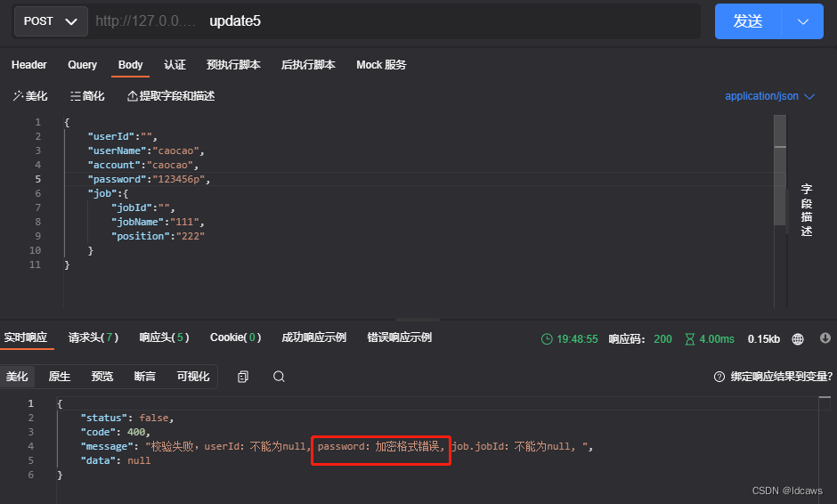Click the search response magnifier icon
This screenshot has height=504, width=837.
point(279,377)
